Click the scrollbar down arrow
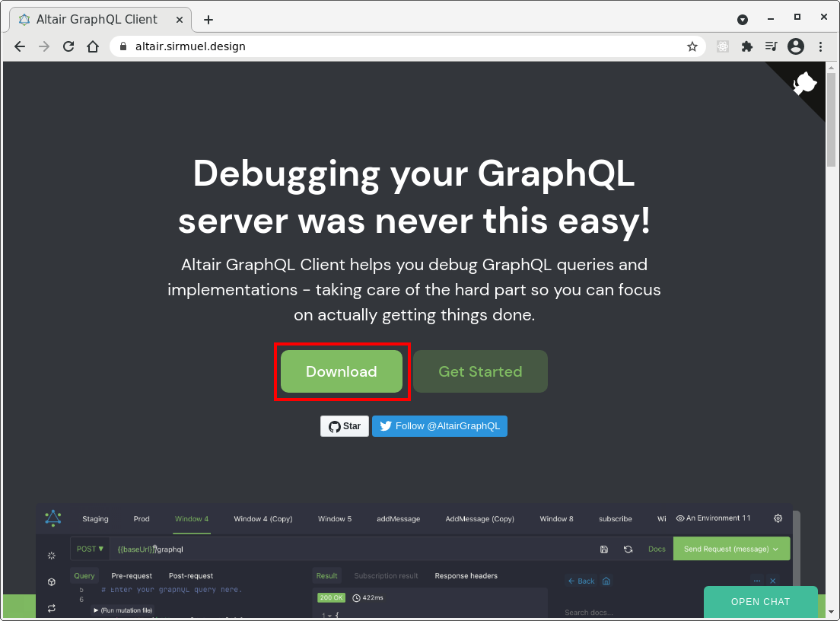The height and width of the screenshot is (621, 840). [831, 612]
